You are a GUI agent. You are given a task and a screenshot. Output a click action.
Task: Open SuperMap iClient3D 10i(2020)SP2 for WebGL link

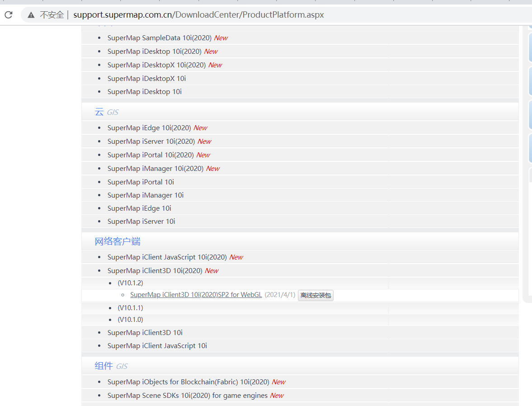196,295
